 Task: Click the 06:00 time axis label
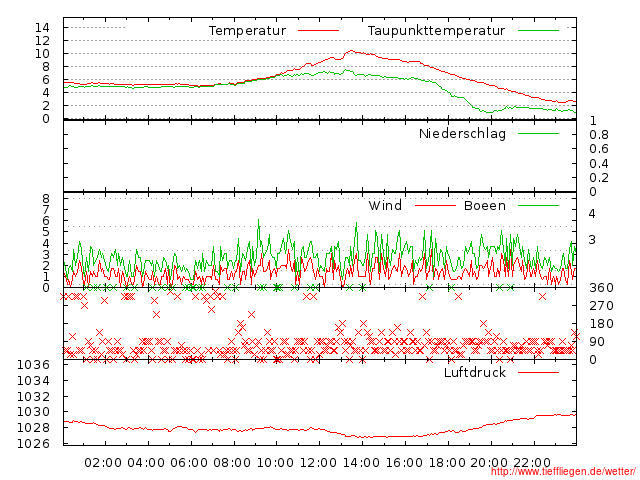click(189, 463)
